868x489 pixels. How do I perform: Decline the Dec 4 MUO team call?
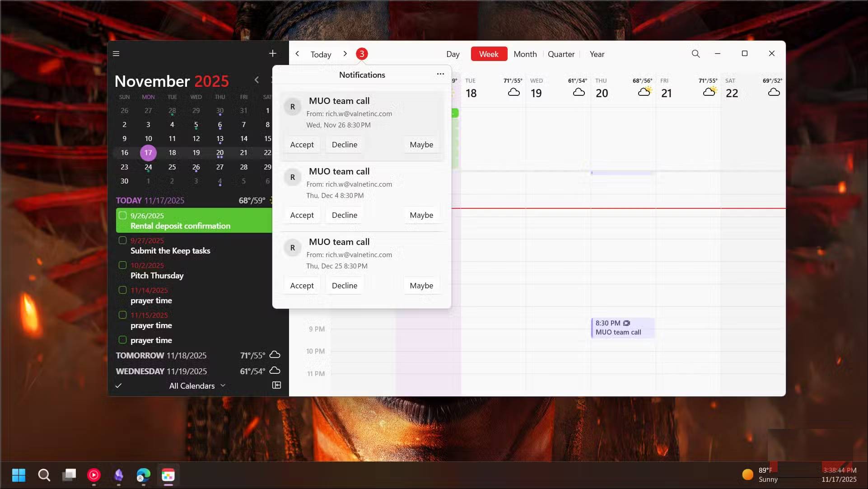tap(344, 215)
